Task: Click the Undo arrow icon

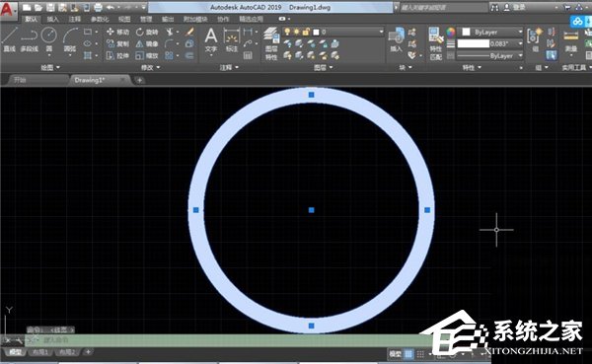Action: pyautogui.click(x=111, y=7)
